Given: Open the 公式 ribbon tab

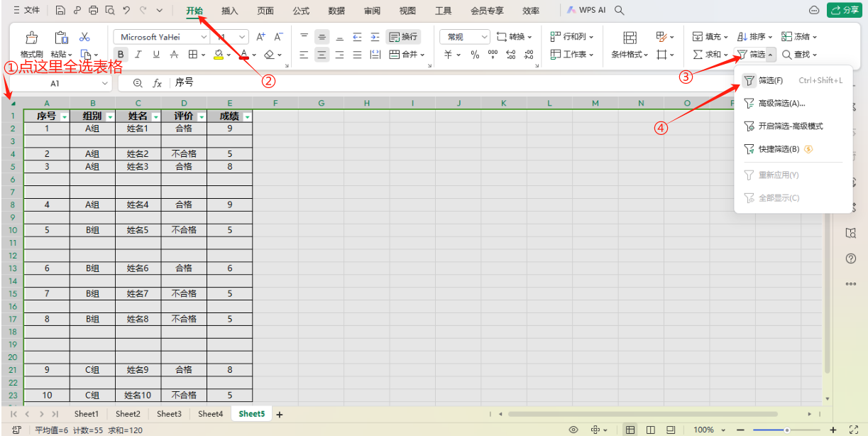Looking at the screenshot, I should 301,11.
